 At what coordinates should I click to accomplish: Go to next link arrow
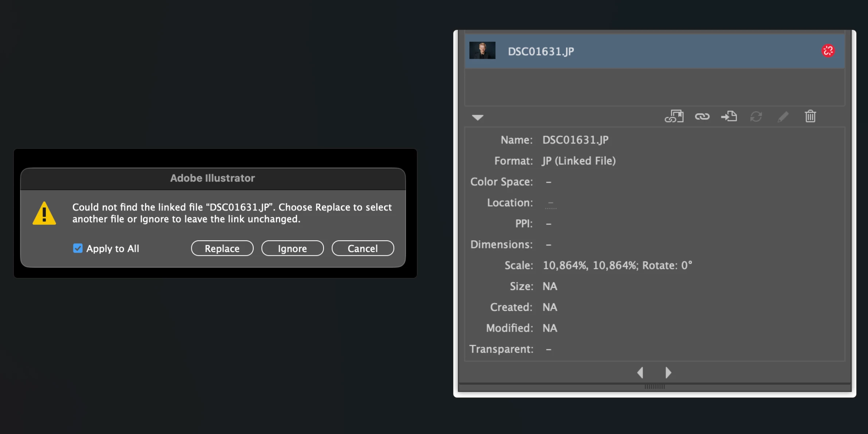click(668, 372)
